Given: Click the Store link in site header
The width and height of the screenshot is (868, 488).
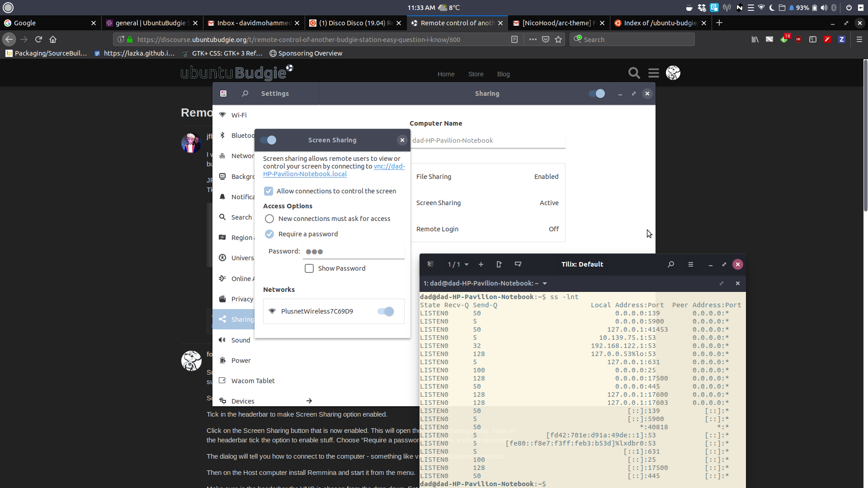Looking at the screenshot, I should 476,74.
